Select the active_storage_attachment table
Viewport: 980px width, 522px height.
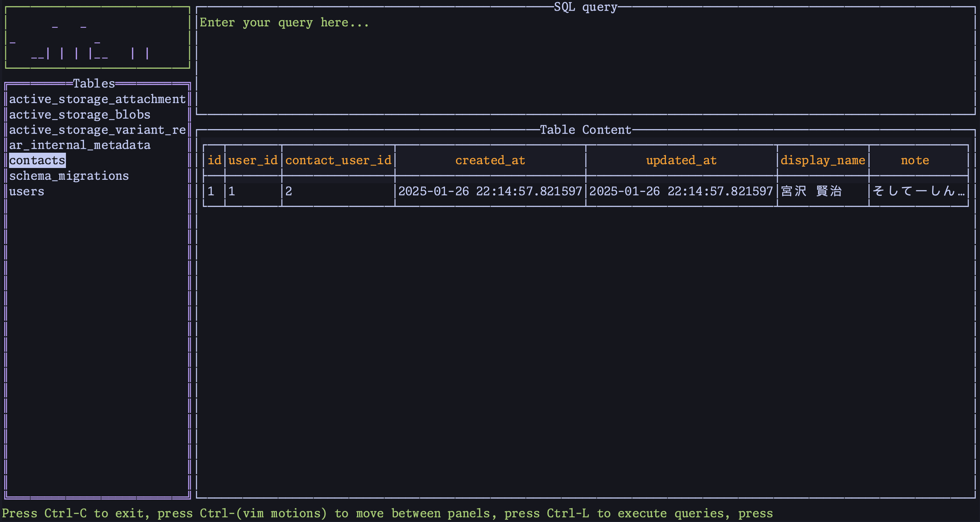[x=97, y=99]
